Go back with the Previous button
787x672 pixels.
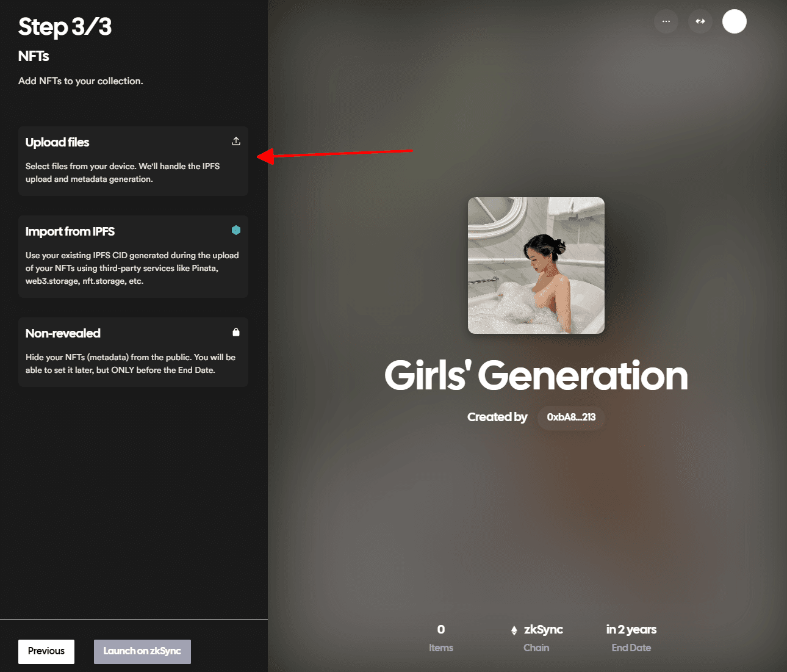coord(46,652)
